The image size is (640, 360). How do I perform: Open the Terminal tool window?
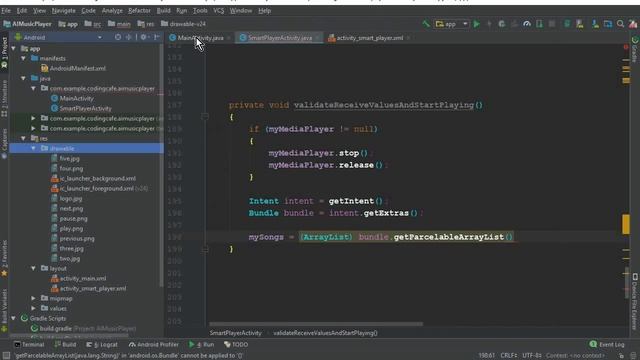(29, 344)
